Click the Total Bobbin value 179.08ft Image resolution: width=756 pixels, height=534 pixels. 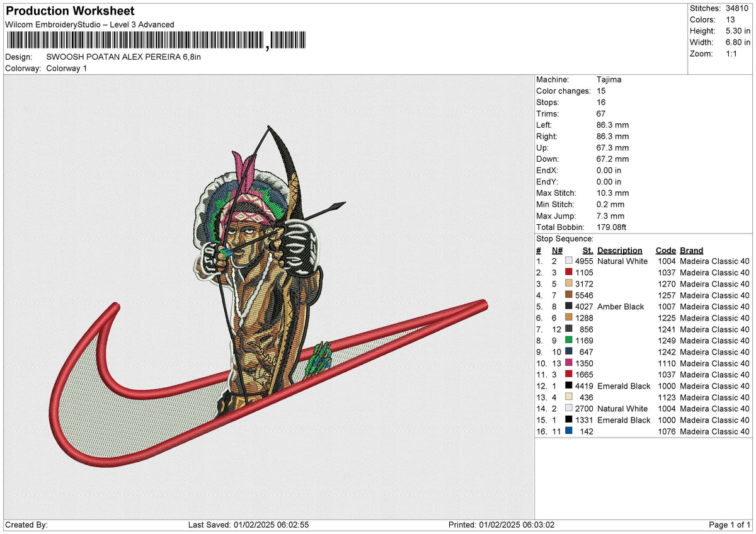(612, 227)
